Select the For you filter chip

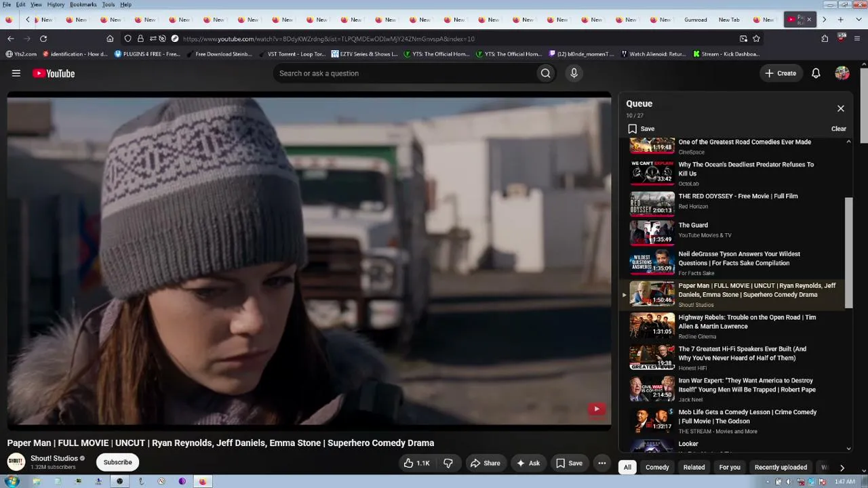730,467
